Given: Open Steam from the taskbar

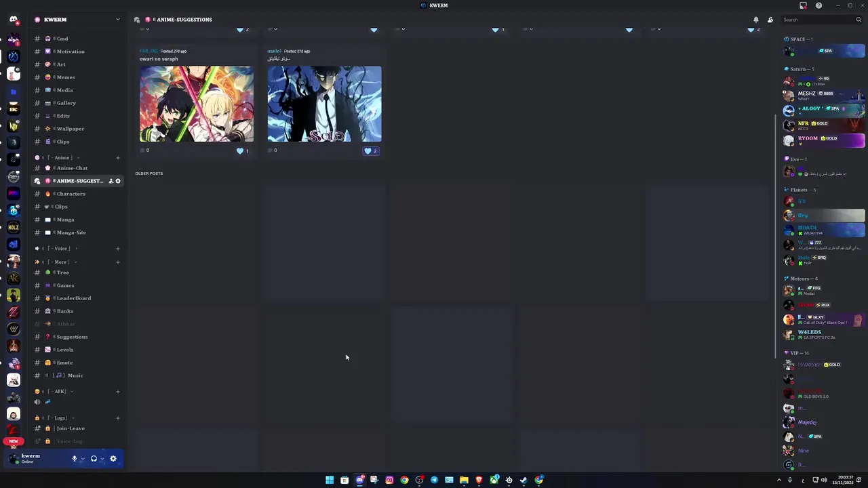Looking at the screenshot, I should tap(524, 480).
